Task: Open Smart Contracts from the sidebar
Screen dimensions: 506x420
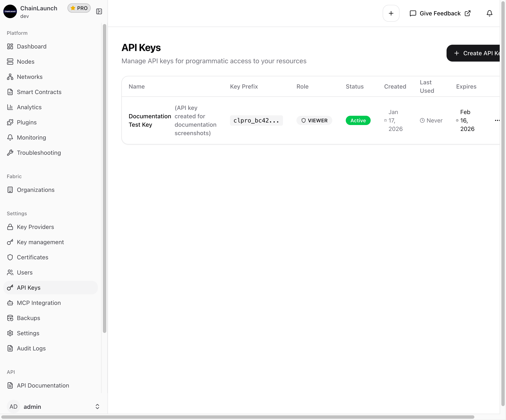Action: [x=39, y=92]
